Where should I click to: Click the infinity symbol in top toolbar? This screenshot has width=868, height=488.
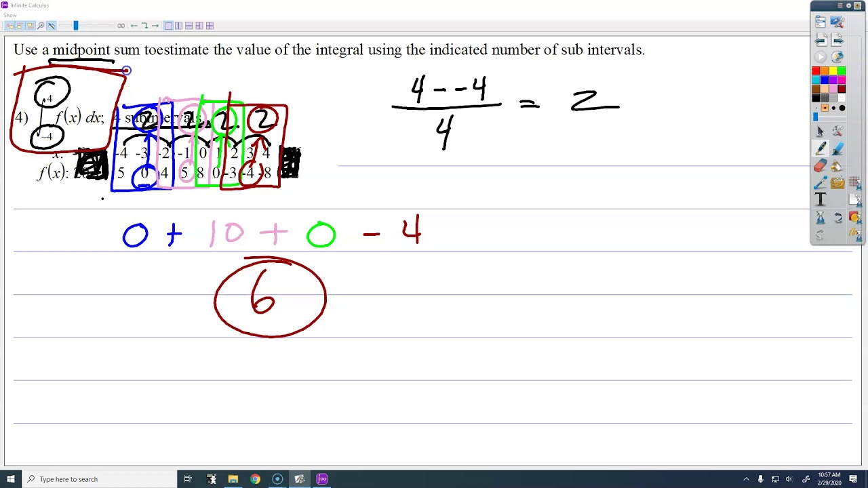click(121, 26)
